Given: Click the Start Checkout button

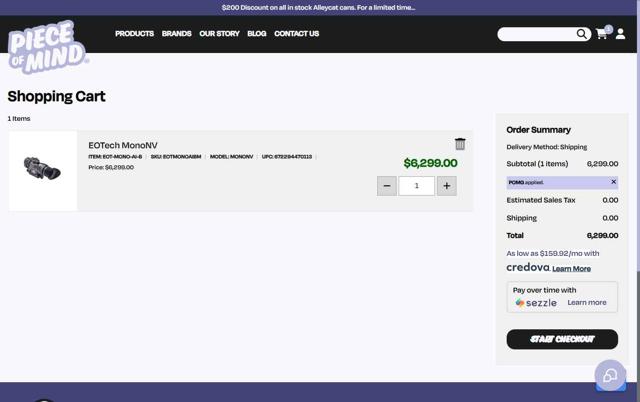Looking at the screenshot, I should tap(562, 339).
